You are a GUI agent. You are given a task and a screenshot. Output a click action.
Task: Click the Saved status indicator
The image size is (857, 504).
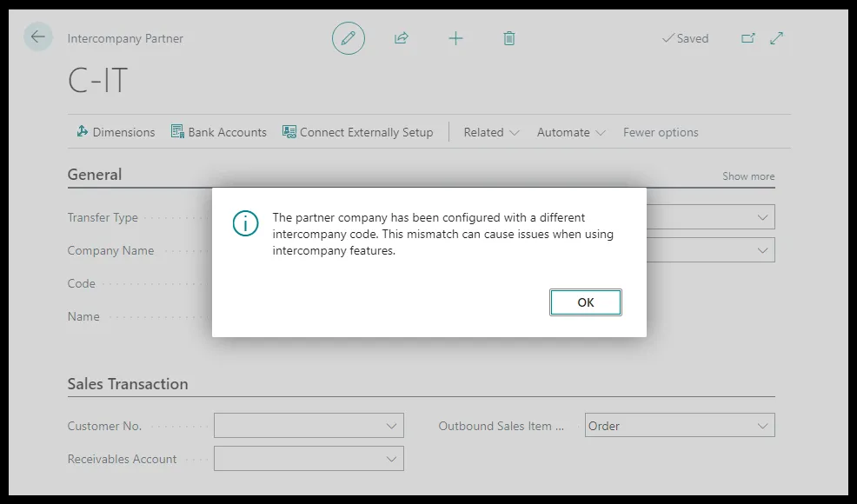coord(685,38)
